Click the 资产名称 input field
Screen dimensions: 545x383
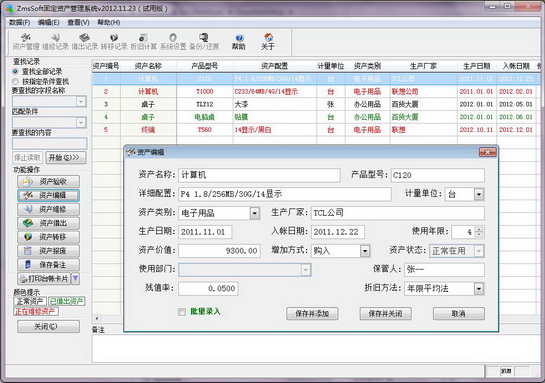tap(259, 175)
